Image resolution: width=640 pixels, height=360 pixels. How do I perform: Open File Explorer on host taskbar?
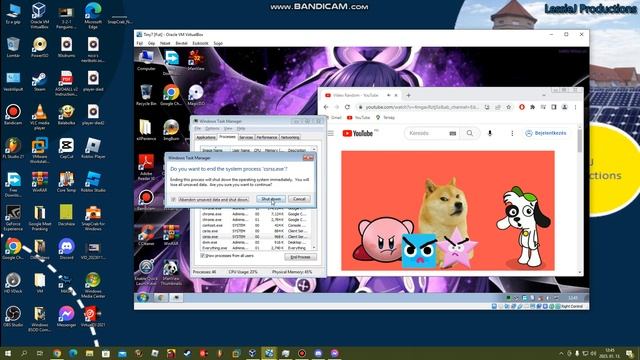coord(89,353)
